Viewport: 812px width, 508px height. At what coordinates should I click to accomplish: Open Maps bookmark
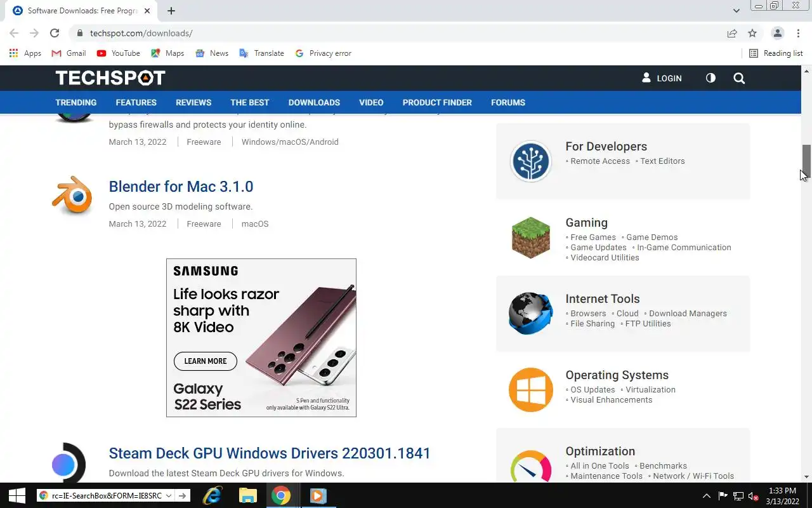coord(167,53)
